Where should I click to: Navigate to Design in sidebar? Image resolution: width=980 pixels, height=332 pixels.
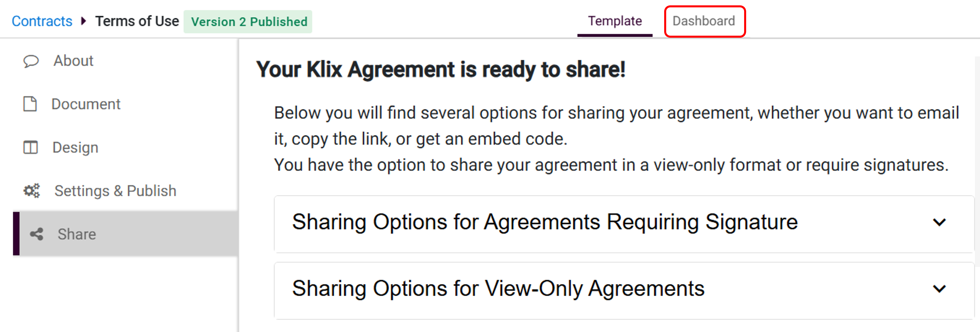point(75,147)
